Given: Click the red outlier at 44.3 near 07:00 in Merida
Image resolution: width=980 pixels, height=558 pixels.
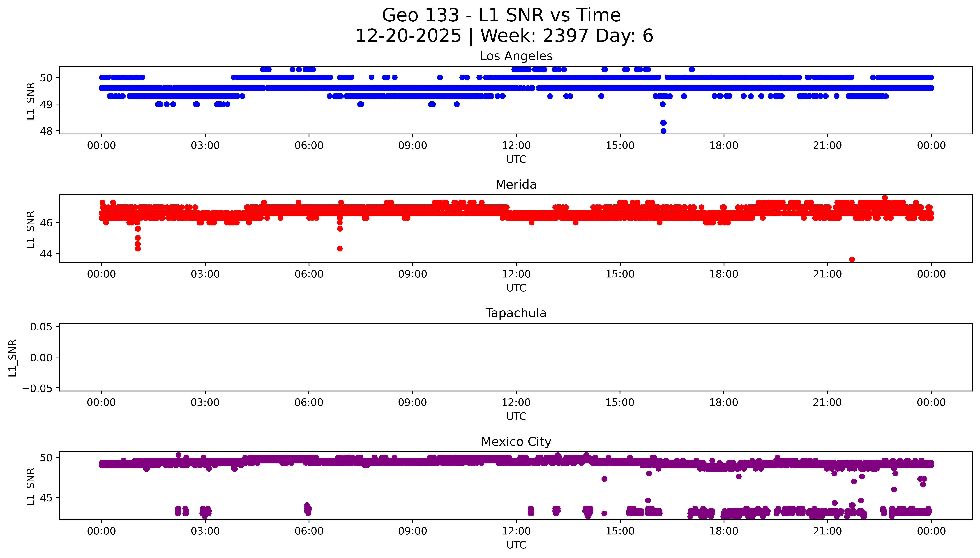Looking at the screenshot, I should tap(340, 249).
